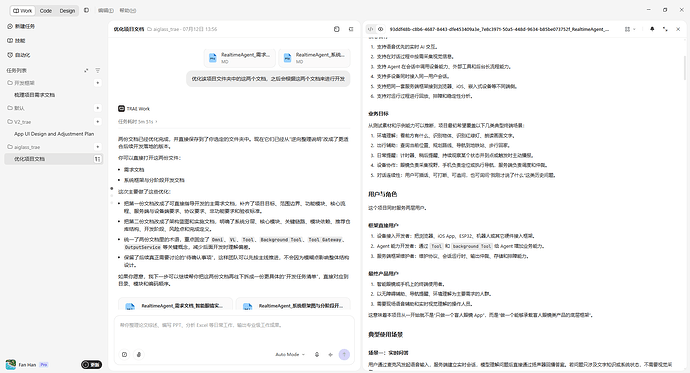This screenshot has width=690, height=373.
Task: Switch preview to source code view
Action: coord(371,29)
